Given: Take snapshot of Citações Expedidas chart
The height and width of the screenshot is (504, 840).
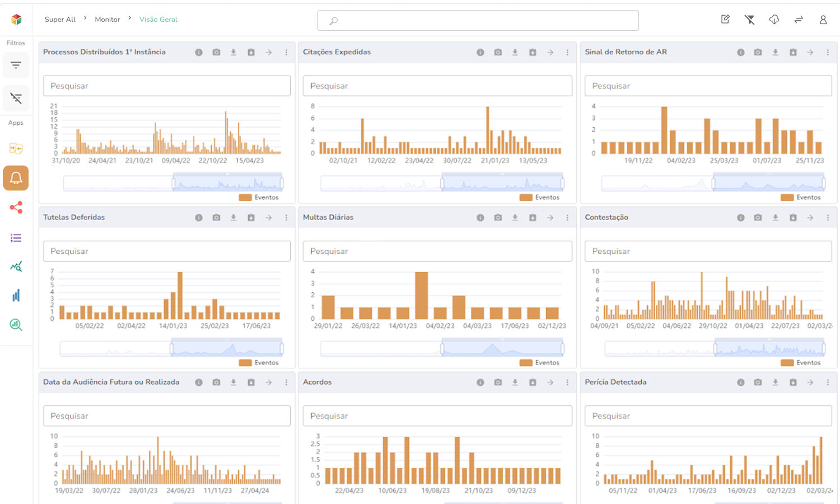Looking at the screenshot, I should [x=498, y=52].
